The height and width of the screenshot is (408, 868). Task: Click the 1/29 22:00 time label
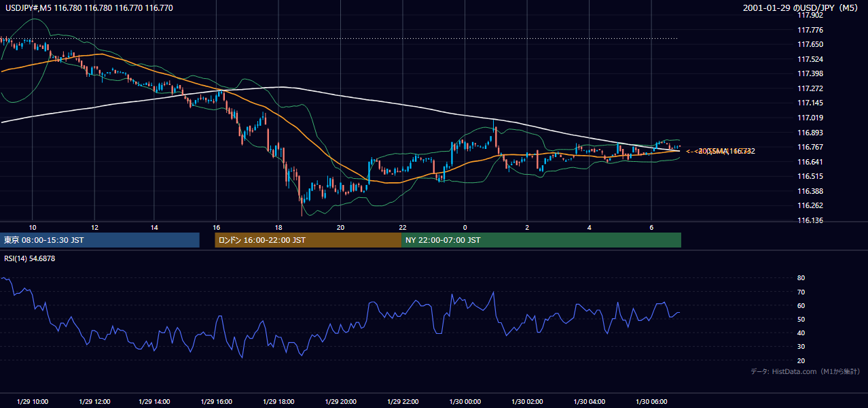(x=403, y=402)
